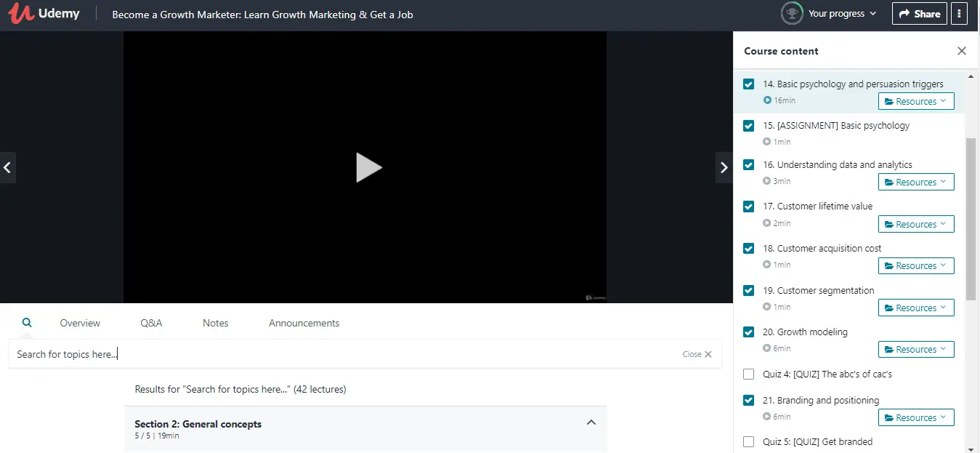
Task: Switch to the Q&A tab
Action: (x=151, y=323)
